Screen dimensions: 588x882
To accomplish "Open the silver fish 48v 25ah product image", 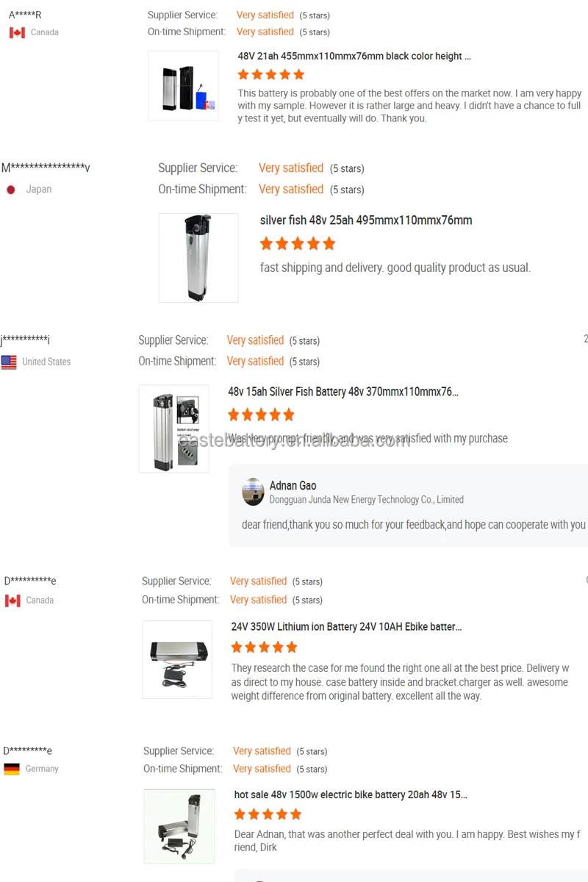I will pyautogui.click(x=198, y=258).
